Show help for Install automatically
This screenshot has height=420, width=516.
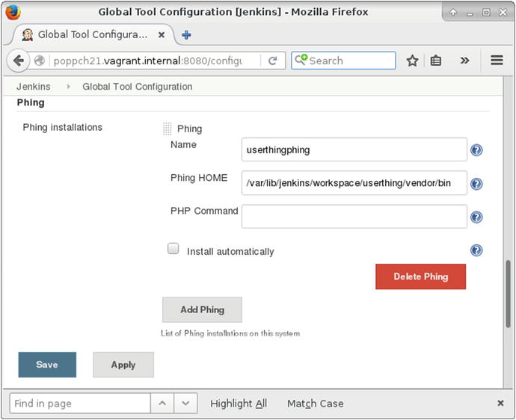(476, 251)
